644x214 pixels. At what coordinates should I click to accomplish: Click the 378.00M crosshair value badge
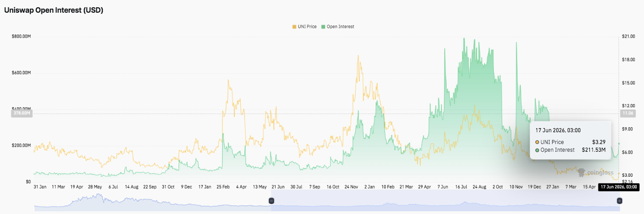pos(21,114)
